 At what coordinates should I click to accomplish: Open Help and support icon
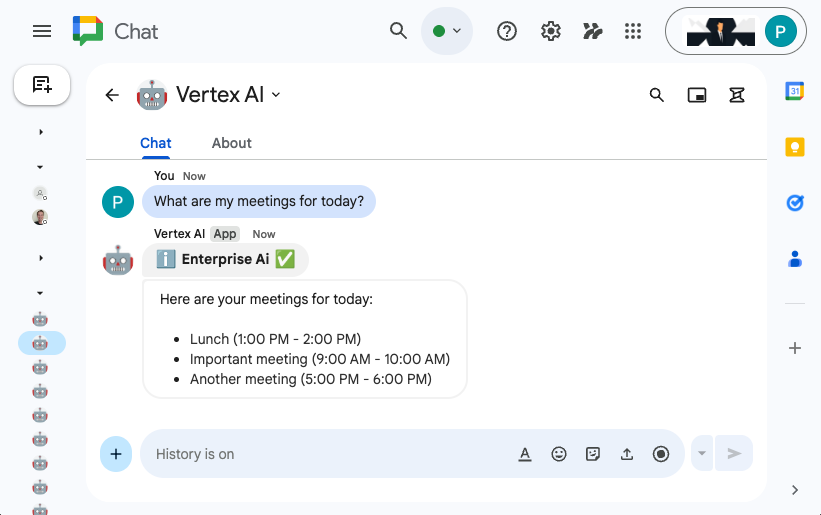pyautogui.click(x=507, y=31)
